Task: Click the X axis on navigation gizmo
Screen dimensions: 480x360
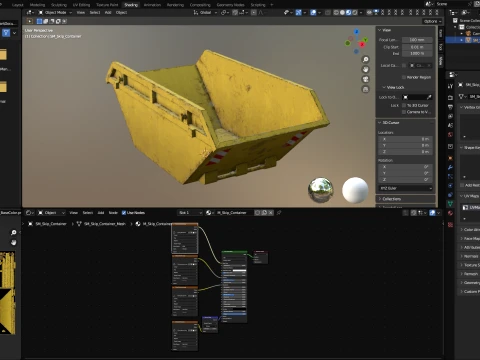Action: [362, 44]
